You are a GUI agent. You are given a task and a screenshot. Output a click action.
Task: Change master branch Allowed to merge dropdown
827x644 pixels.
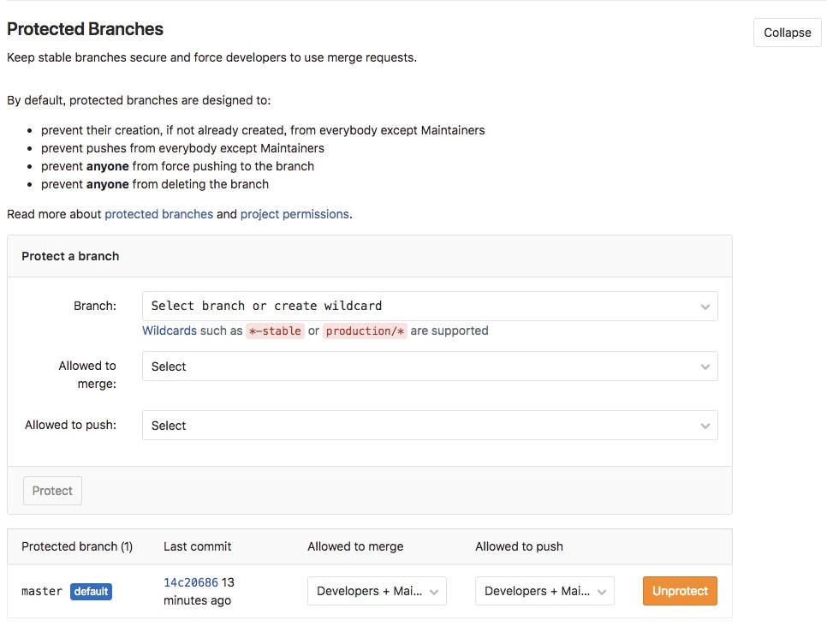click(x=377, y=591)
